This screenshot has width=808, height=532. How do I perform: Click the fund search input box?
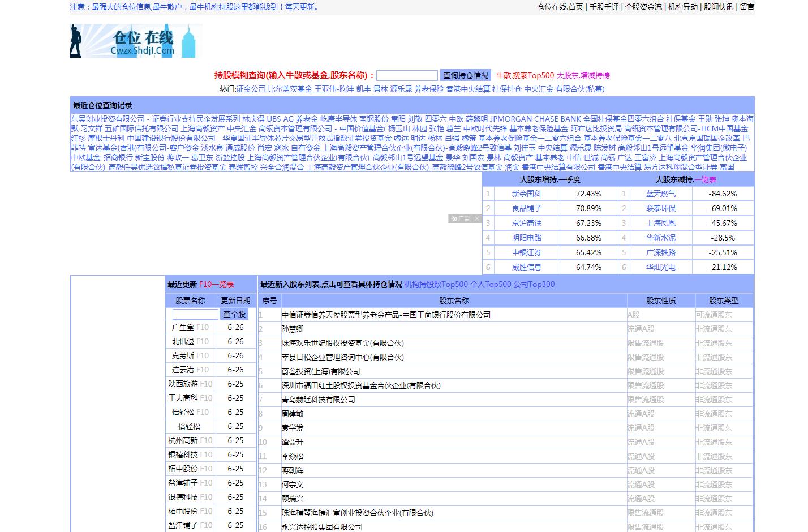click(x=407, y=75)
